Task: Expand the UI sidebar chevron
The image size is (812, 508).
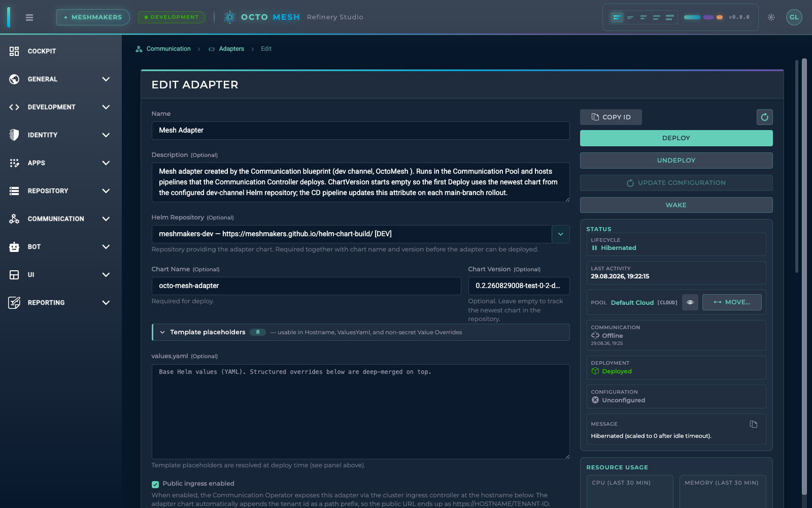Action: [x=106, y=275]
